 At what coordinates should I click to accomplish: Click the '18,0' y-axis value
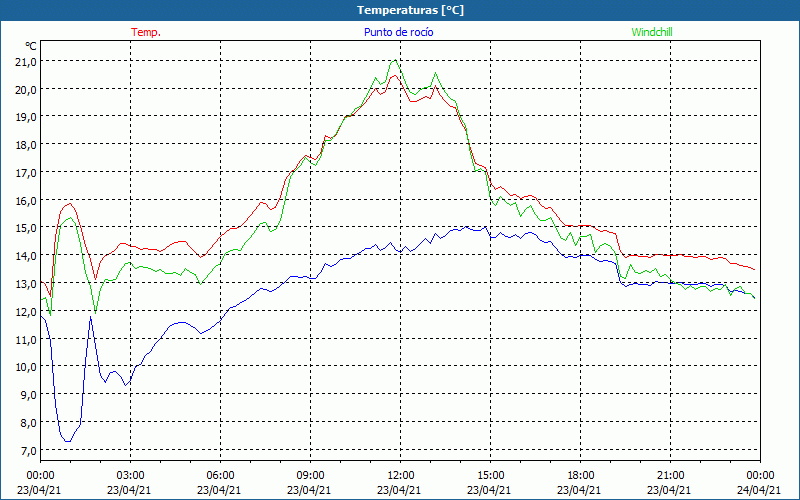point(27,145)
